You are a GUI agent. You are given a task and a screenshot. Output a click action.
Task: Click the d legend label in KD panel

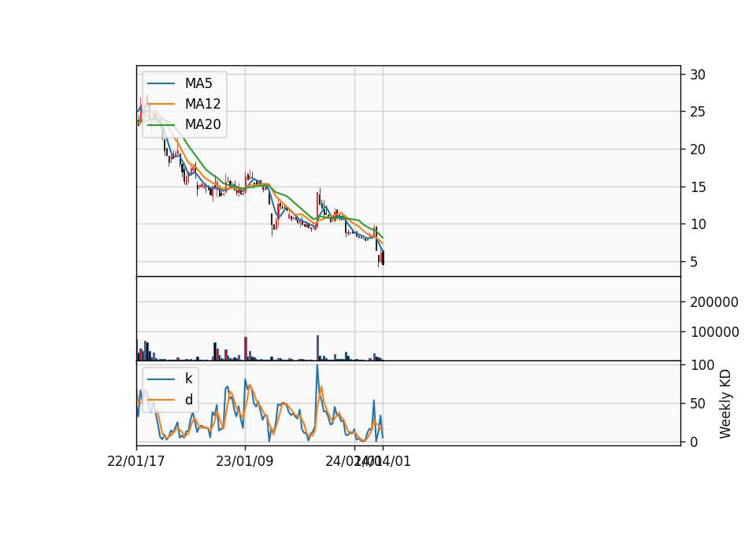click(188, 400)
